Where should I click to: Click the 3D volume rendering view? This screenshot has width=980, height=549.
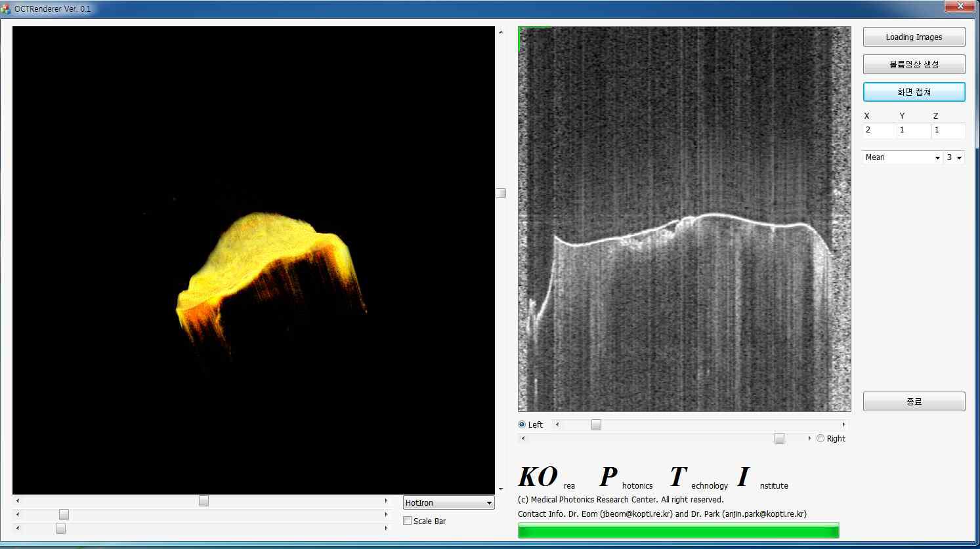point(253,260)
